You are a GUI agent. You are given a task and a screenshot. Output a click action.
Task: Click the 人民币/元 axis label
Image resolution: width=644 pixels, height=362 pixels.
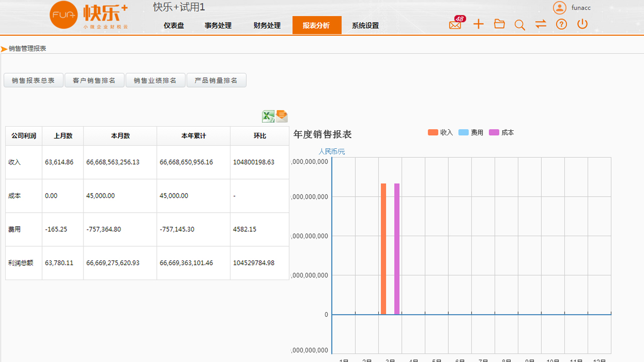click(332, 151)
